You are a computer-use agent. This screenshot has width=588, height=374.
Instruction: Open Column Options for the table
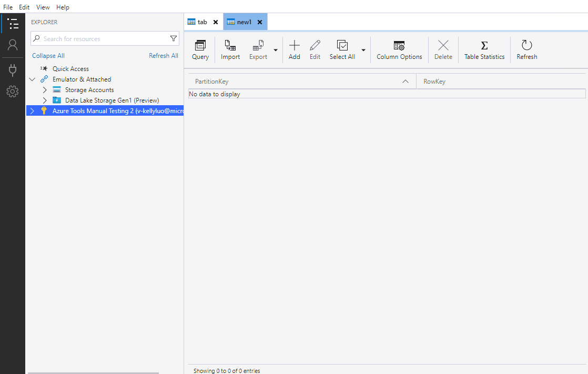tap(399, 49)
